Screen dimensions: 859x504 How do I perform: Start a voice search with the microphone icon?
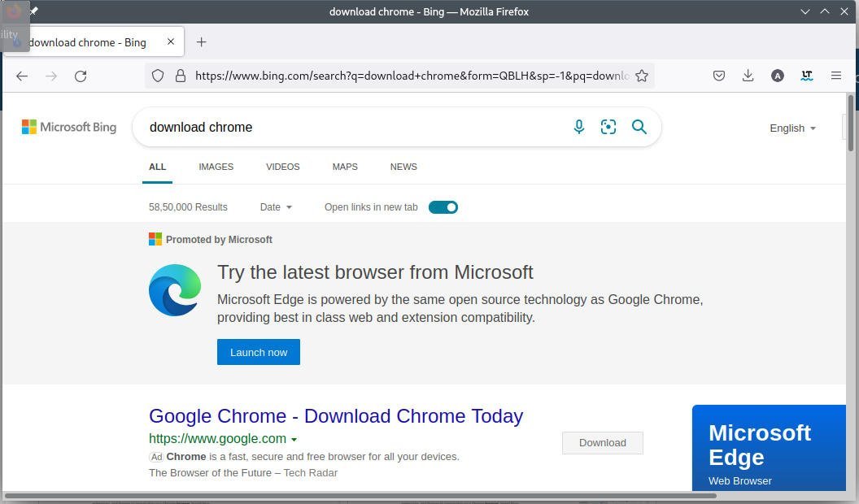(579, 127)
